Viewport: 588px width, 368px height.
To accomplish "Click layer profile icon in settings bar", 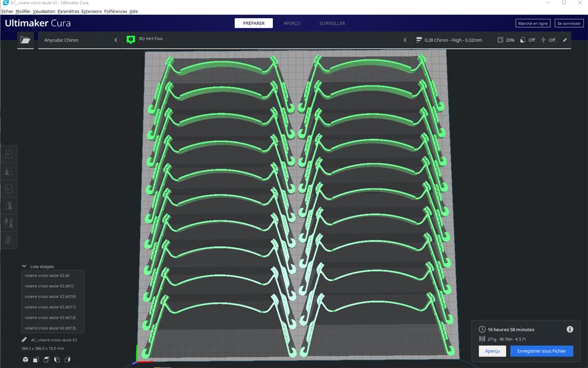I will pyautogui.click(x=419, y=40).
